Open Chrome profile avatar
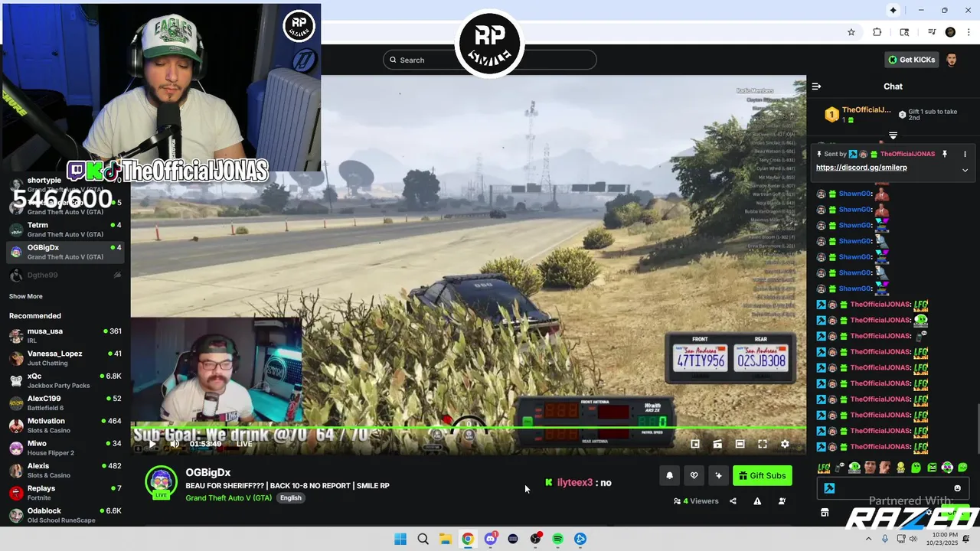 pyautogui.click(x=950, y=32)
